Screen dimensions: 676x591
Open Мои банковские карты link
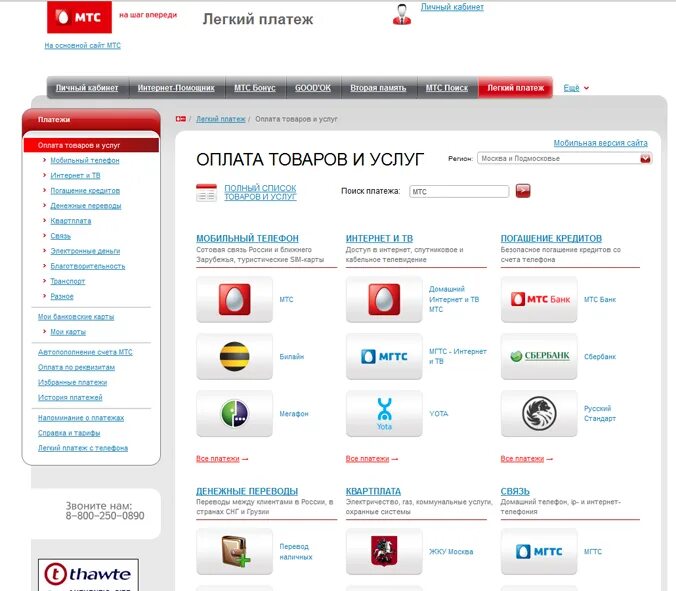click(76, 317)
